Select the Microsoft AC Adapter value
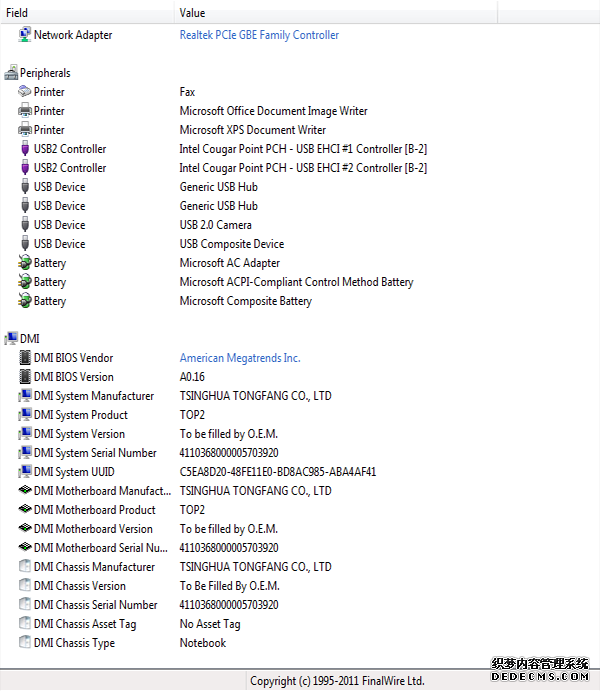 [x=230, y=263]
